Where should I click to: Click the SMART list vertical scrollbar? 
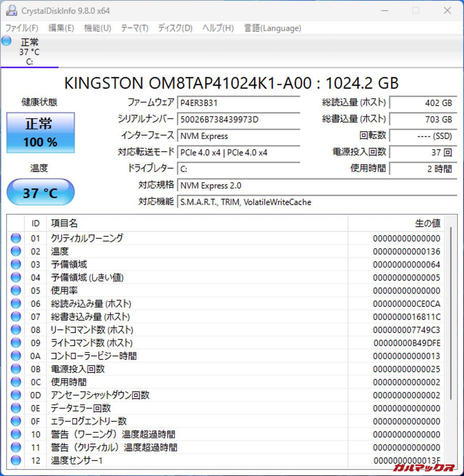(x=451, y=312)
